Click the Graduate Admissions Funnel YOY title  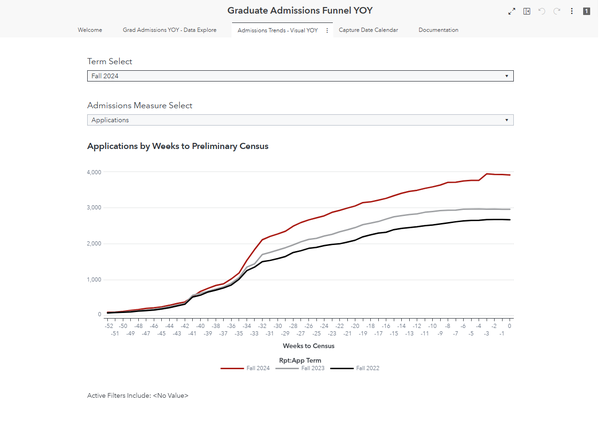[300, 11]
